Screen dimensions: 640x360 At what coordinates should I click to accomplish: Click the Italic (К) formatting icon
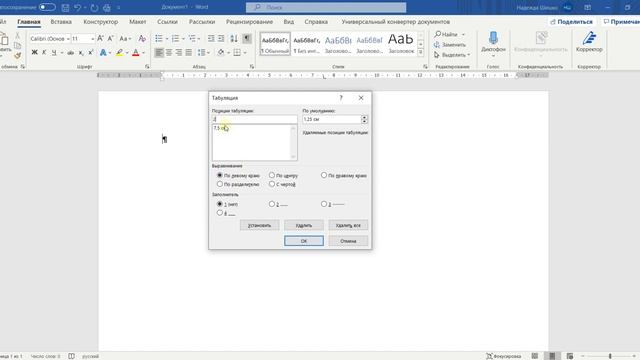[x=44, y=53]
